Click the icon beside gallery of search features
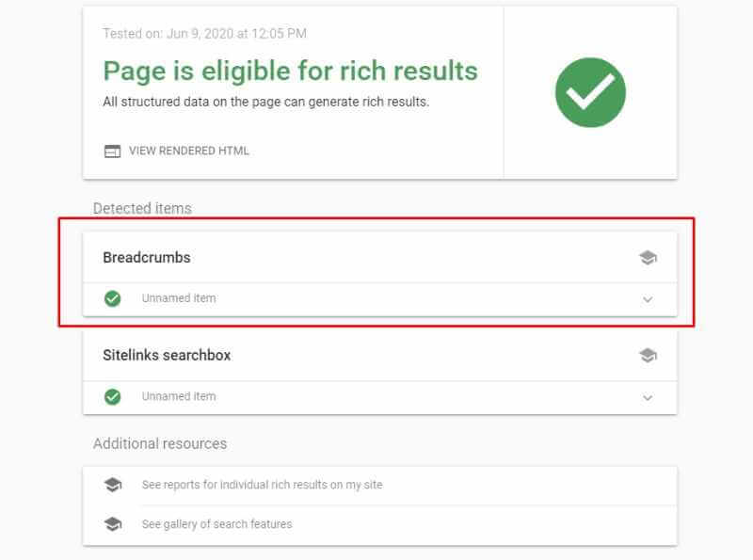 pos(113,523)
